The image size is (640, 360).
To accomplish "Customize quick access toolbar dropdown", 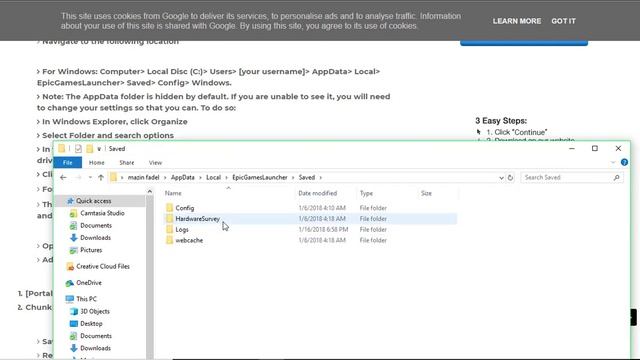I will click(x=99, y=149).
